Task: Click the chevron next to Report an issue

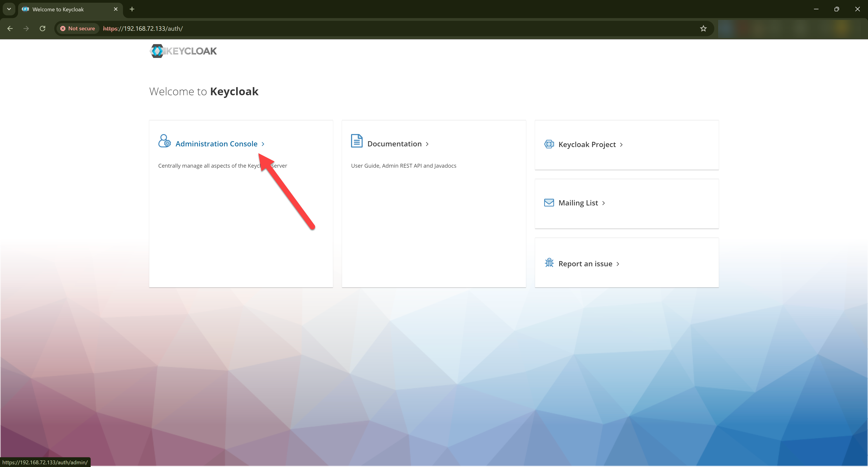Action: pos(618,264)
